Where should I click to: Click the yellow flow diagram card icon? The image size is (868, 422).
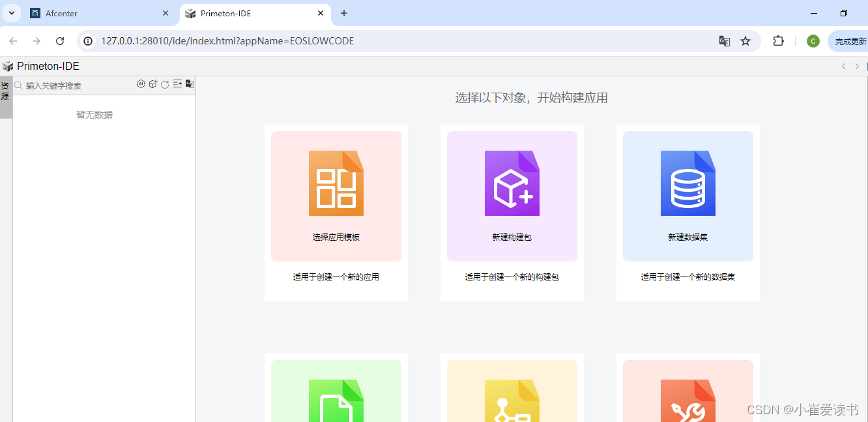[512, 400]
